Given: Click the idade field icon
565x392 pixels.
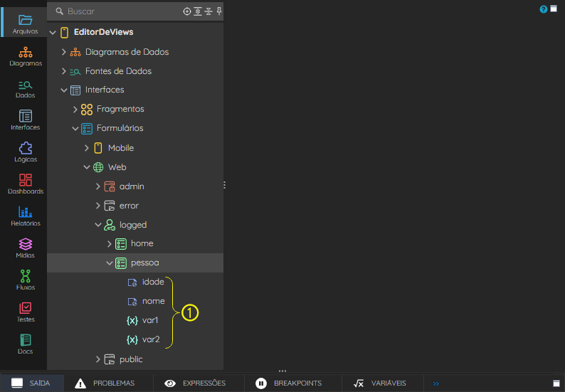Looking at the screenshot, I should coord(132,282).
